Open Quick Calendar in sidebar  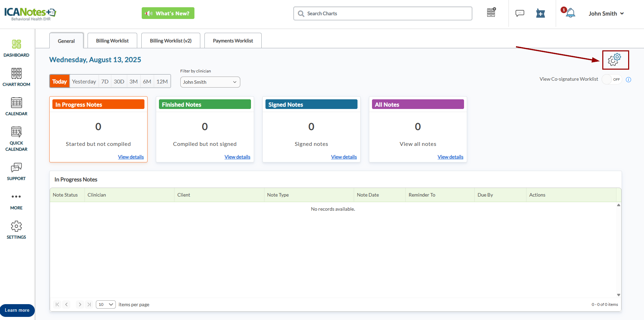click(16, 139)
